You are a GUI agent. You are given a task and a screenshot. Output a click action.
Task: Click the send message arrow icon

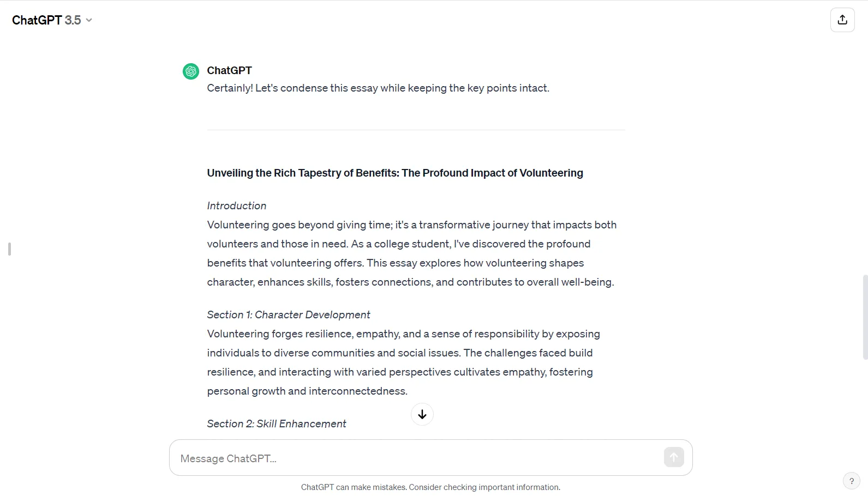(x=673, y=457)
